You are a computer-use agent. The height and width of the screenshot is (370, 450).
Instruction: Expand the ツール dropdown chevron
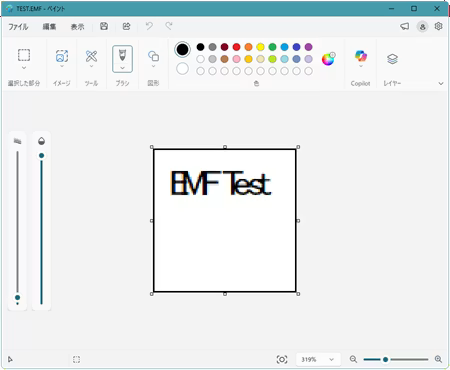click(91, 66)
